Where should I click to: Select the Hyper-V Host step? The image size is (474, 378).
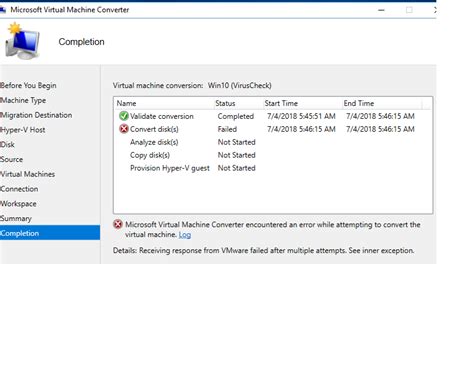point(23,130)
